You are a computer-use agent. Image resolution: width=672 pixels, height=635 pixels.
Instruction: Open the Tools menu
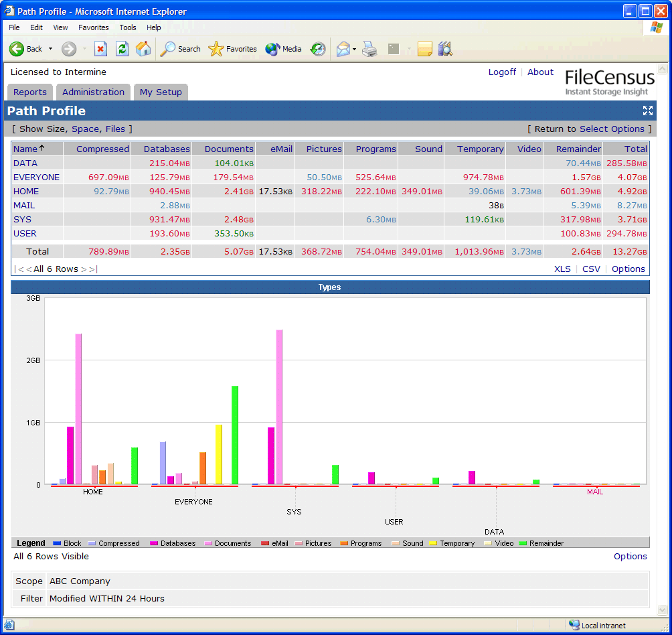coord(128,27)
